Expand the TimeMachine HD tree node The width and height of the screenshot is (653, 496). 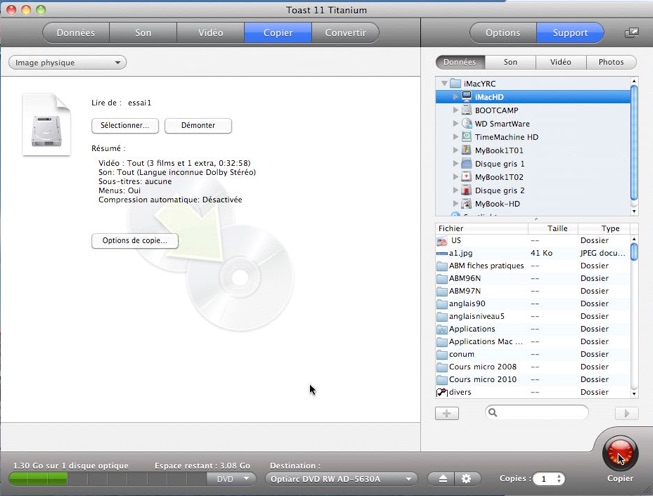click(x=455, y=137)
